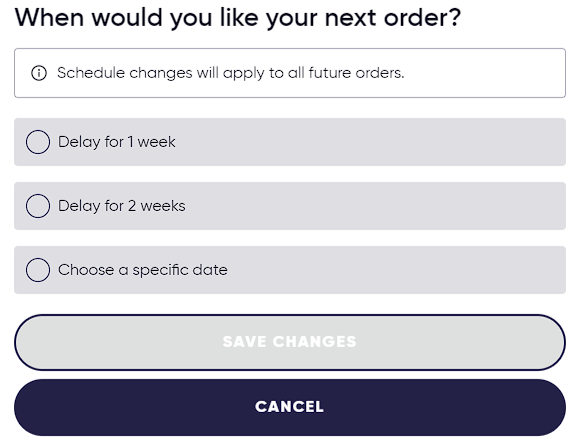Screen dimensions: 578x447
Task: Pick the one-week delay option row
Action: (x=290, y=142)
